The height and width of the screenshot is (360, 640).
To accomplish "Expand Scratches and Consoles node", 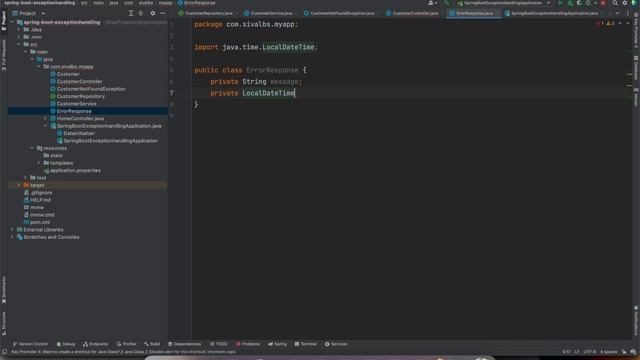I will [12, 237].
